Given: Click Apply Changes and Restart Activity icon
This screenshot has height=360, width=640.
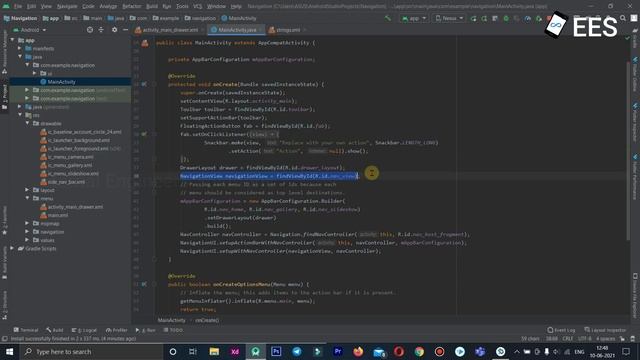Looking at the screenshot, I should click(x=484, y=18).
